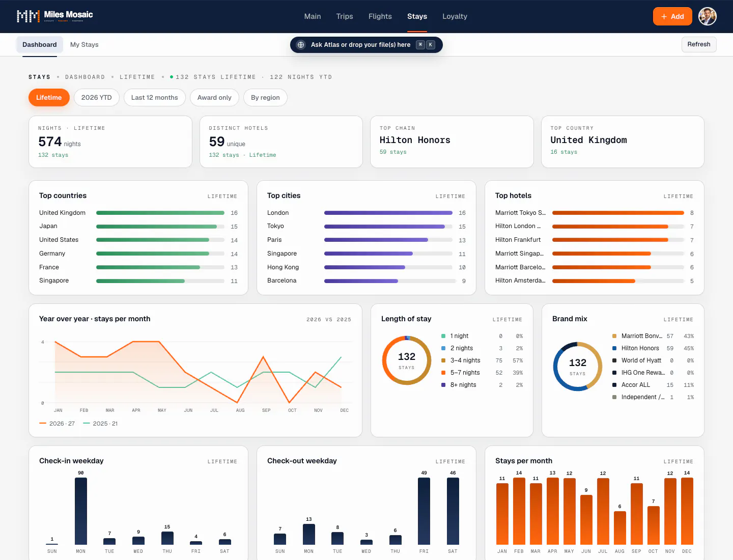Click the globe icon in Ask Atlas bar
733x560 pixels.
click(x=301, y=45)
